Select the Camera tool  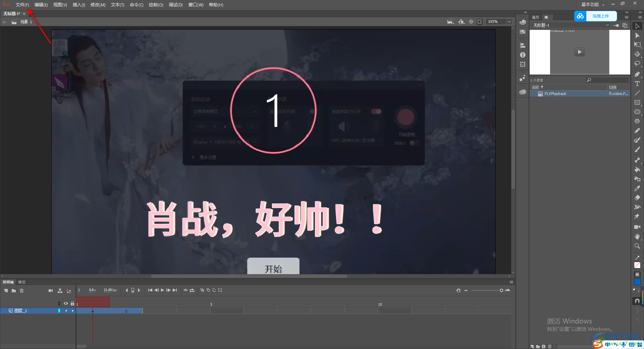coord(637,227)
